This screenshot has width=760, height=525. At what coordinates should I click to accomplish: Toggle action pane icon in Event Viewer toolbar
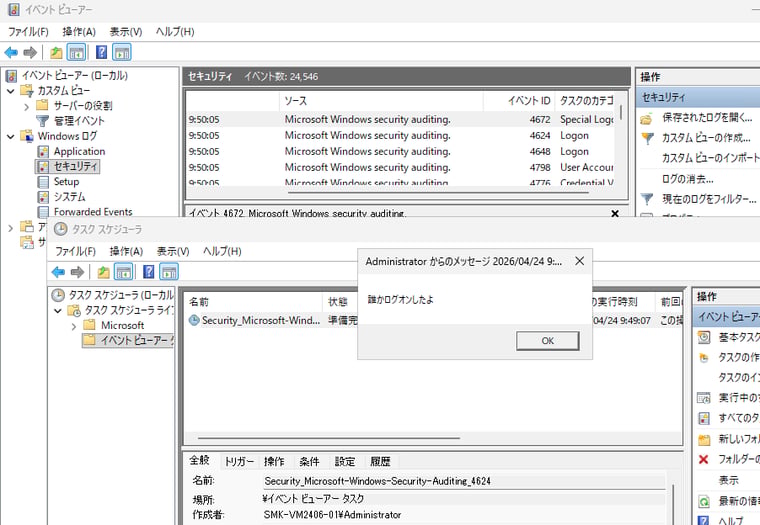point(122,52)
